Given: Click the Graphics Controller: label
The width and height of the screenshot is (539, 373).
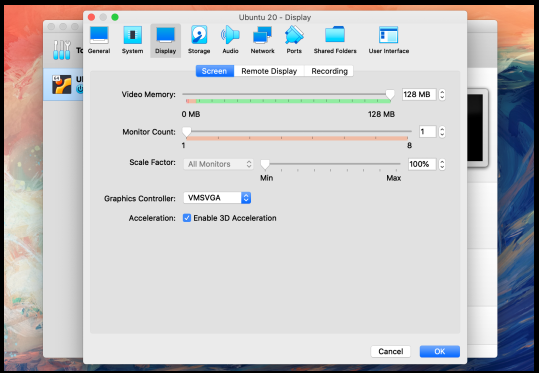Looking at the screenshot, I should point(140,199).
